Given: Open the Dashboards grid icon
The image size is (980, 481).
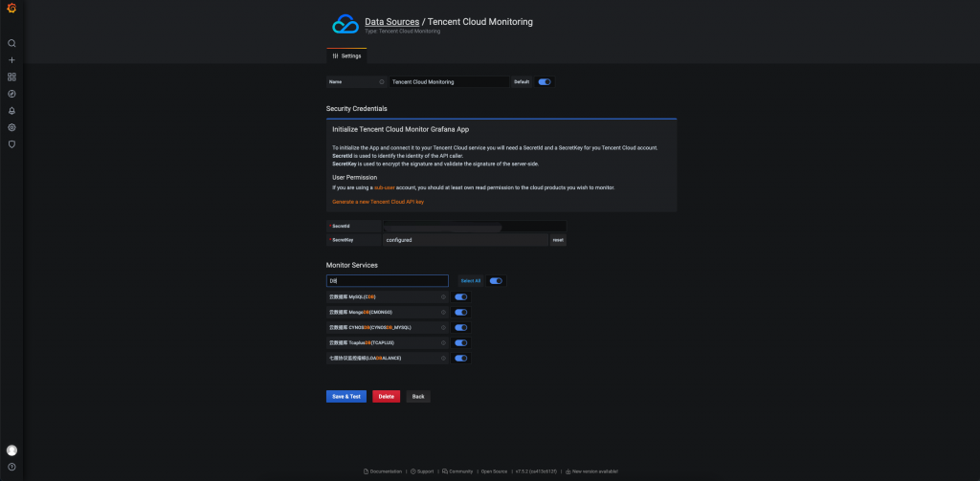Looking at the screenshot, I should [11, 77].
